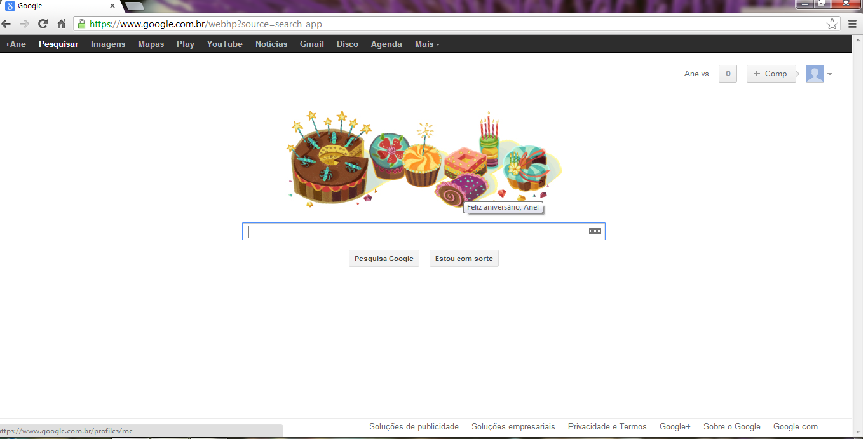Open the +Ane Google+ link
The width and height of the screenshot is (868, 439).
(x=16, y=44)
